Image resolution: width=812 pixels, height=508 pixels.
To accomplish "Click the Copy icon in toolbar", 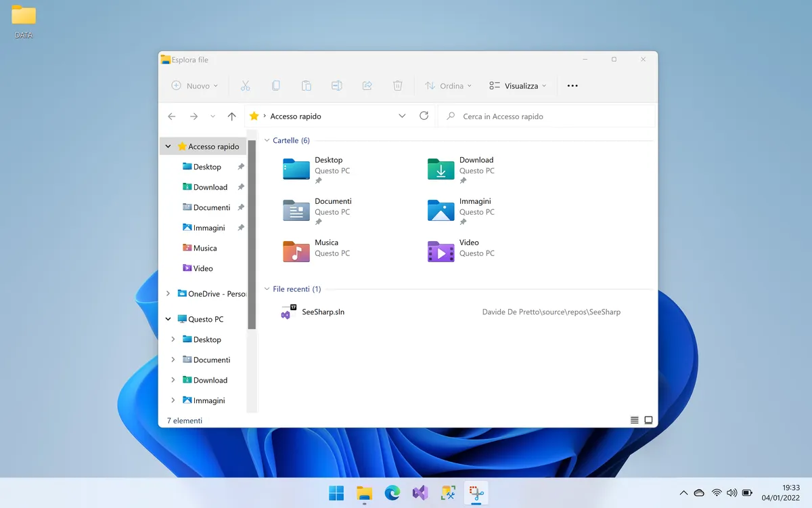I will [x=275, y=86].
